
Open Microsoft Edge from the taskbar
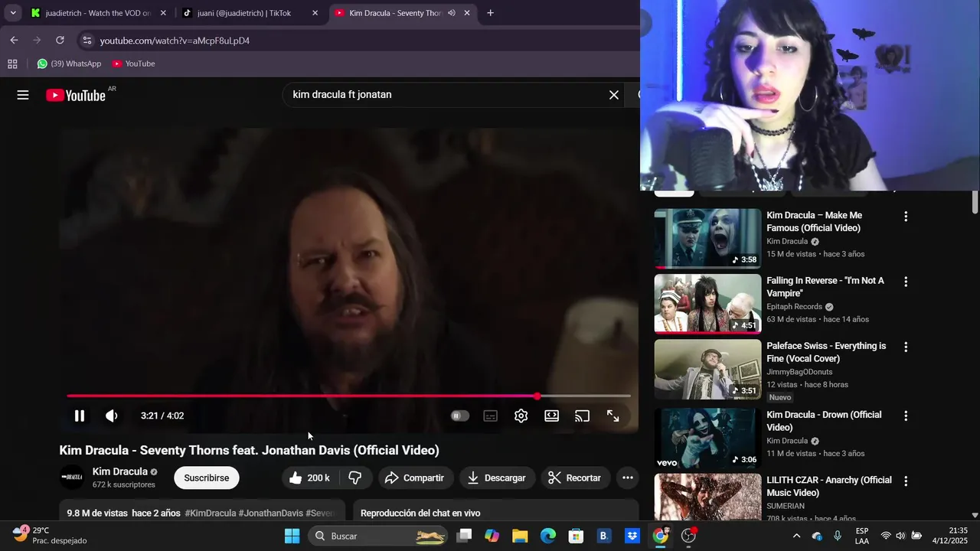(x=548, y=536)
